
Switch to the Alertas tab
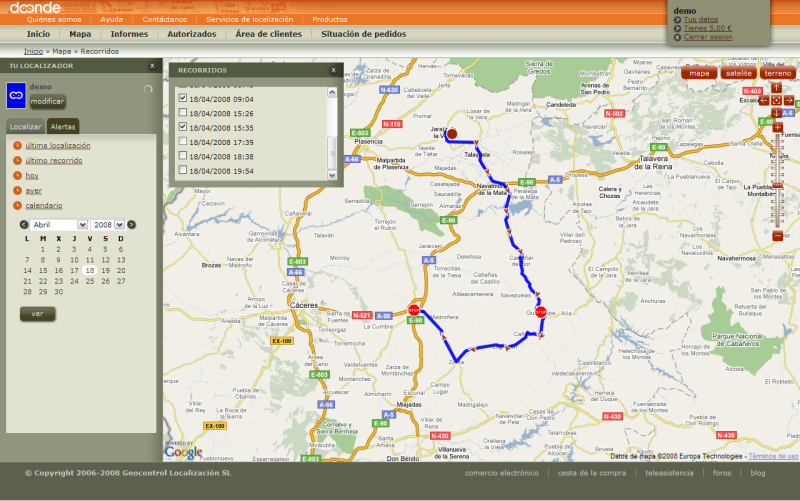63,127
